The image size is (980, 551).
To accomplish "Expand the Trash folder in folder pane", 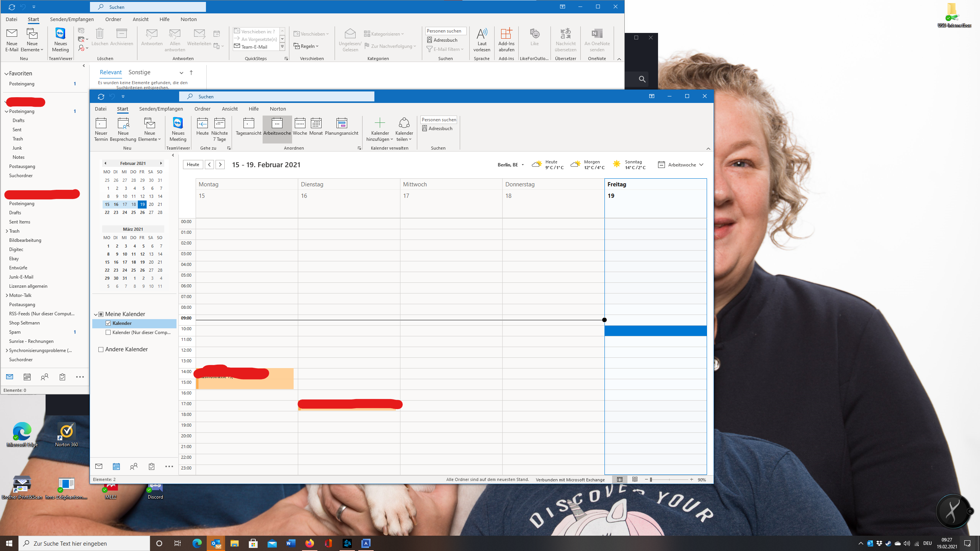I will pos(7,231).
